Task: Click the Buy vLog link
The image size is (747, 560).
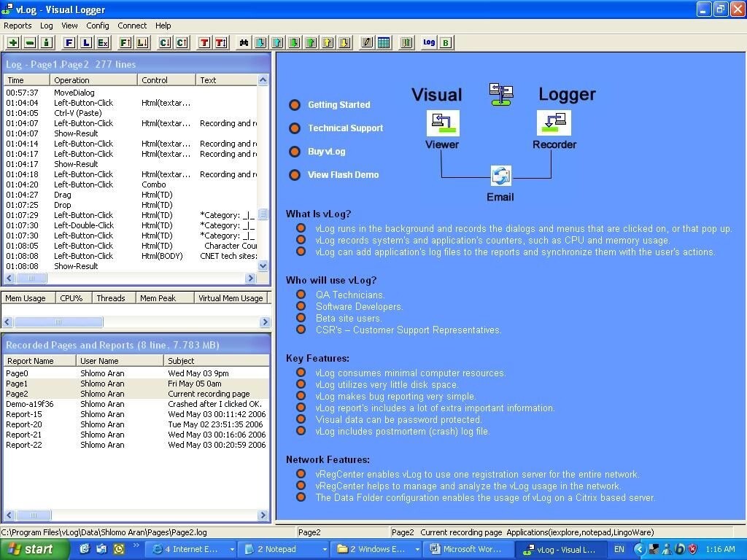Action: pyautogui.click(x=326, y=152)
